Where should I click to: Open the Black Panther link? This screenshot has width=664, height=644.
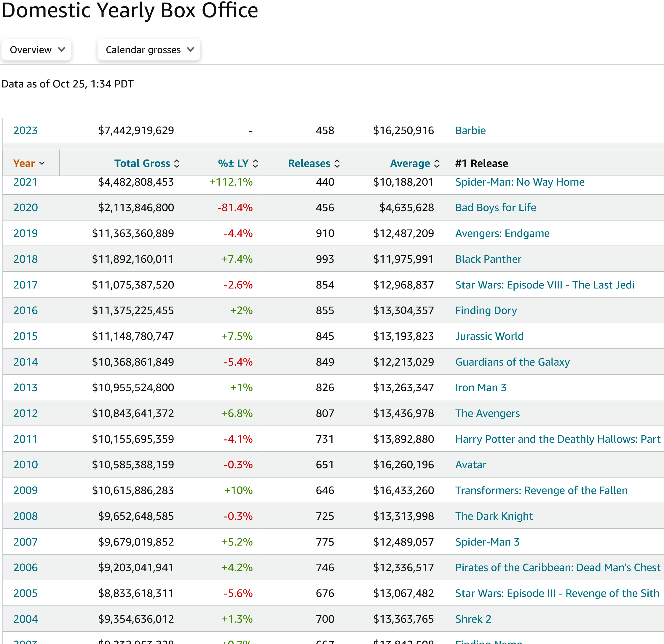tap(488, 259)
